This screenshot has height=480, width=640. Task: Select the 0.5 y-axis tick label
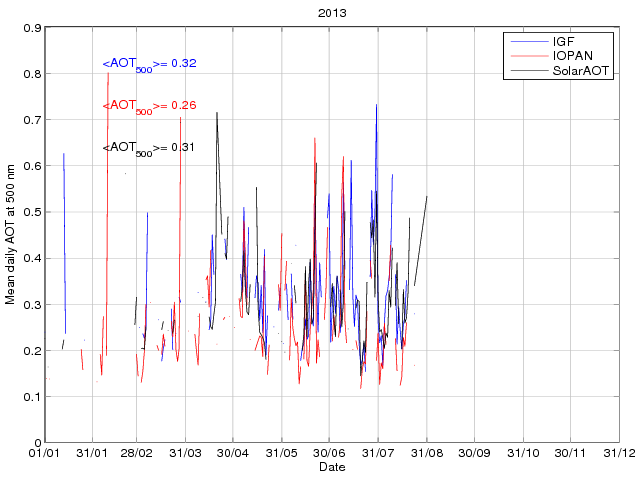(32, 212)
